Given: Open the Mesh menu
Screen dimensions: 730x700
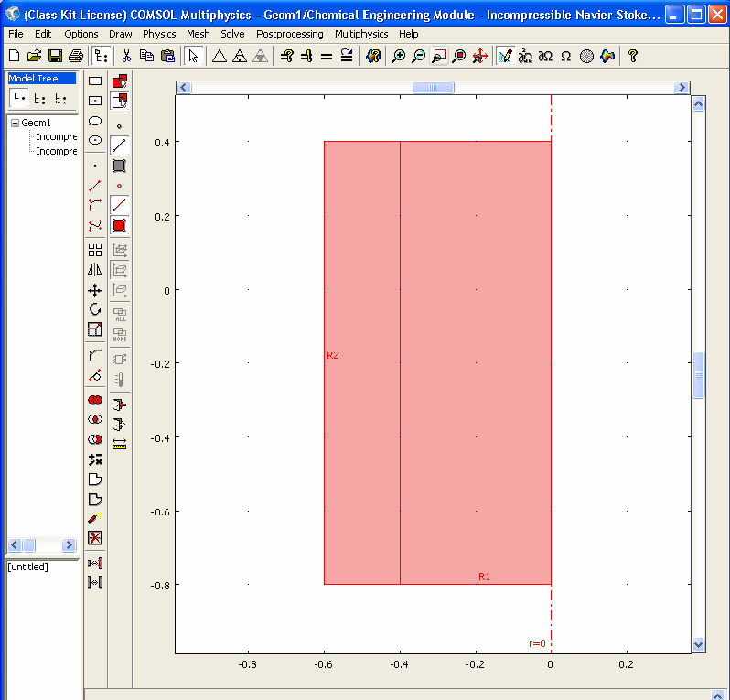Looking at the screenshot, I should 199,34.
